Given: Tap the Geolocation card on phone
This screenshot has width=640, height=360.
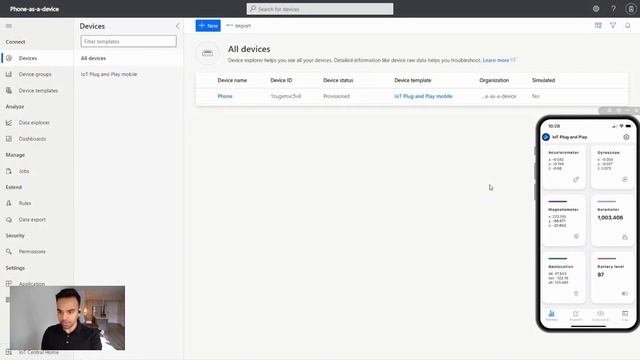Looking at the screenshot, I should pos(564,278).
